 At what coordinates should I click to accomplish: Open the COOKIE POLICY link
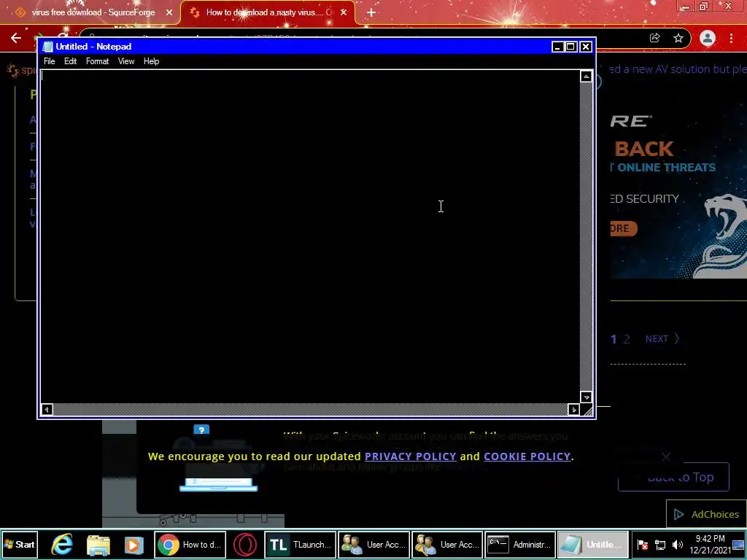527,456
